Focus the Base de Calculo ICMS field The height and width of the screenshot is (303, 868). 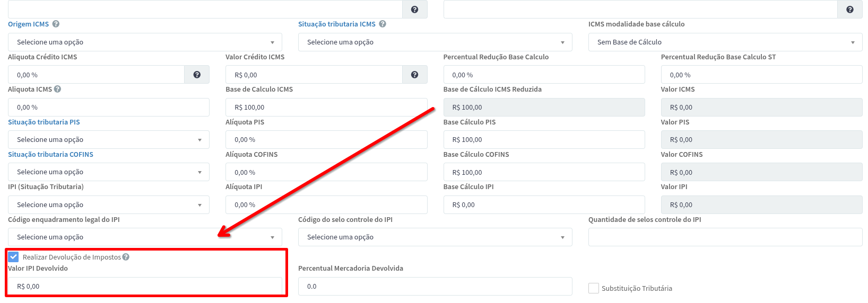(326, 108)
